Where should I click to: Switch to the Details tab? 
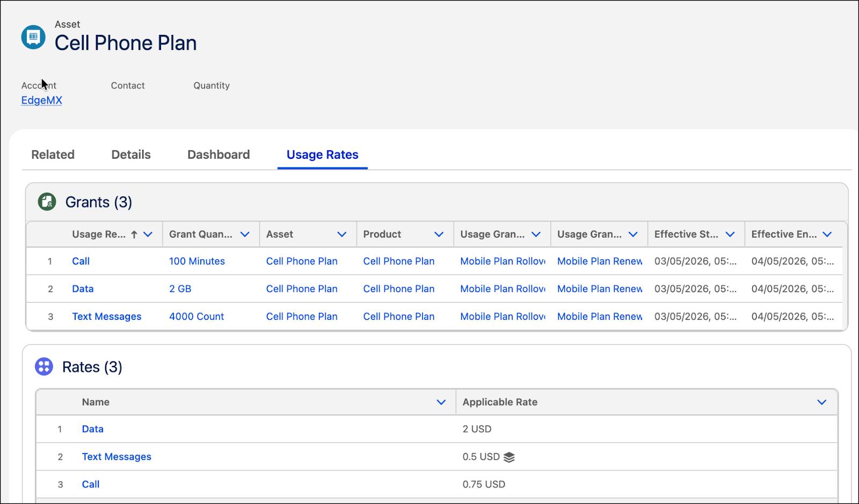(131, 155)
